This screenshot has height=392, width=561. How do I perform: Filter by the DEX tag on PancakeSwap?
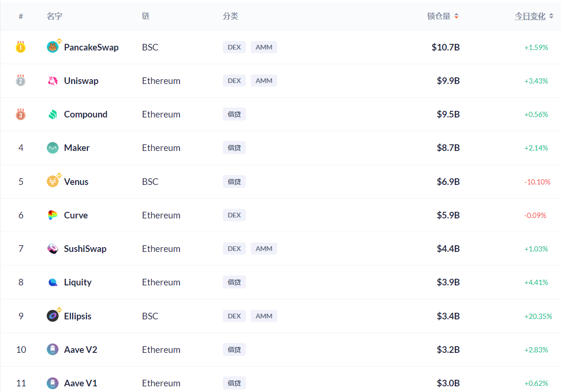[x=234, y=47]
